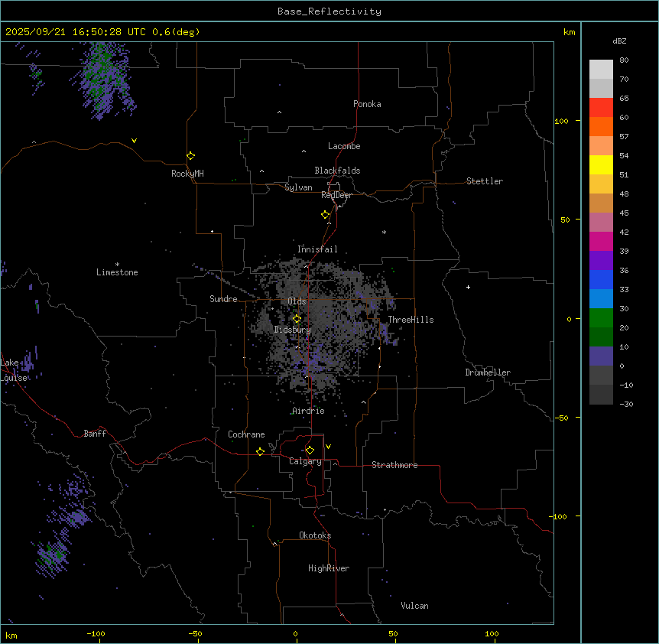Click the dBZ legend heading
Viewport: 659px width, 644px height.
(x=620, y=41)
